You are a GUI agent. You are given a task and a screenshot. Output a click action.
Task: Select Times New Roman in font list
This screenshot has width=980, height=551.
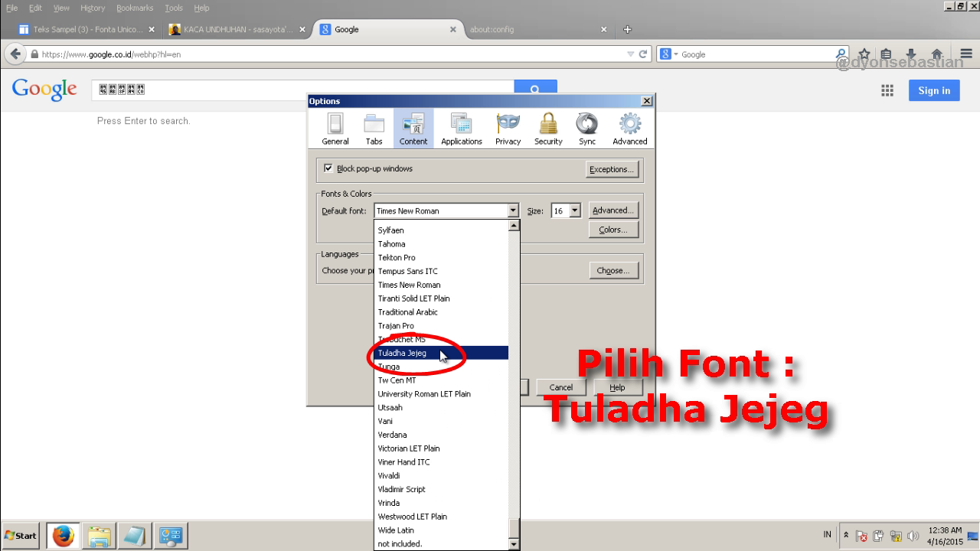[441, 285]
